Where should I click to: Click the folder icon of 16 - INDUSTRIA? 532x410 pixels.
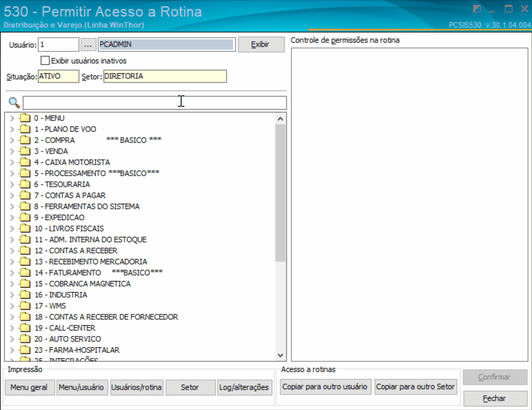25,295
